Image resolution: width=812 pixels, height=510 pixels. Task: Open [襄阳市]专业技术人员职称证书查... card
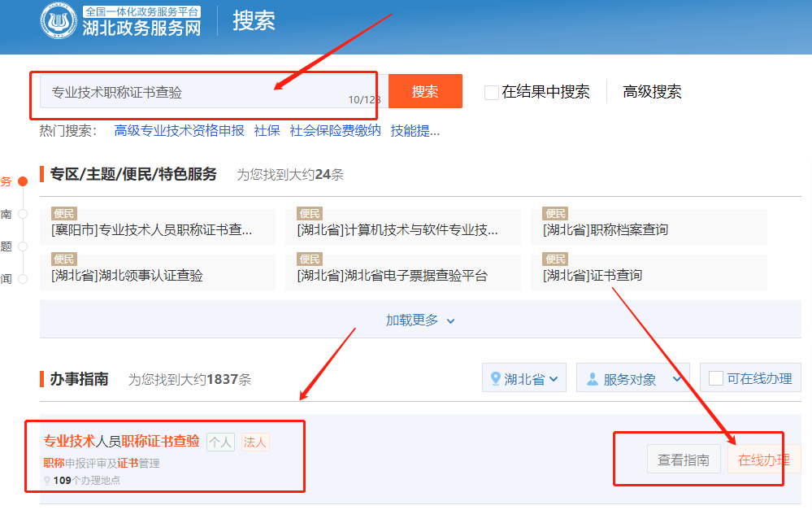click(158, 226)
